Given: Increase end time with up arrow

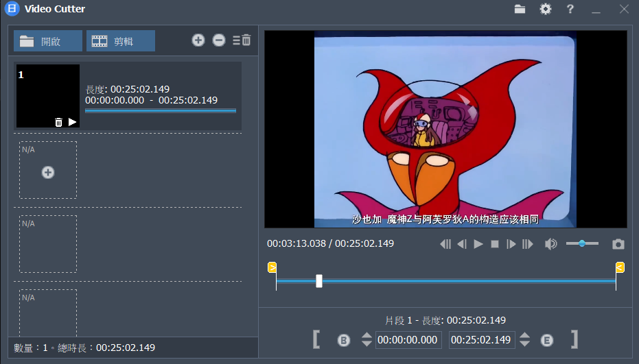Looking at the screenshot, I should (525, 335).
